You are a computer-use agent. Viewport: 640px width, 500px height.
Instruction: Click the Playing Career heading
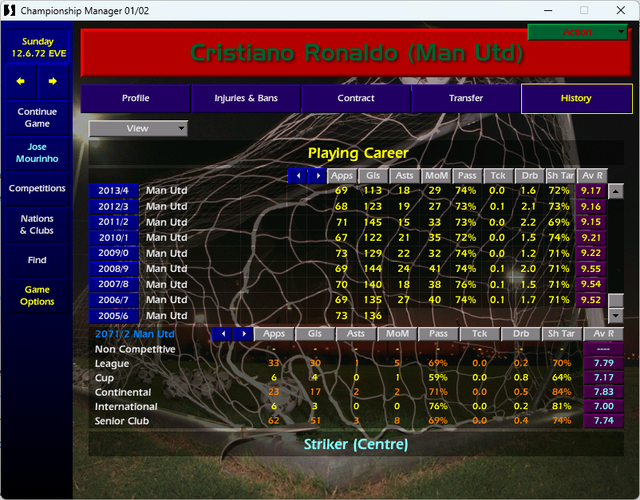click(358, 153)
